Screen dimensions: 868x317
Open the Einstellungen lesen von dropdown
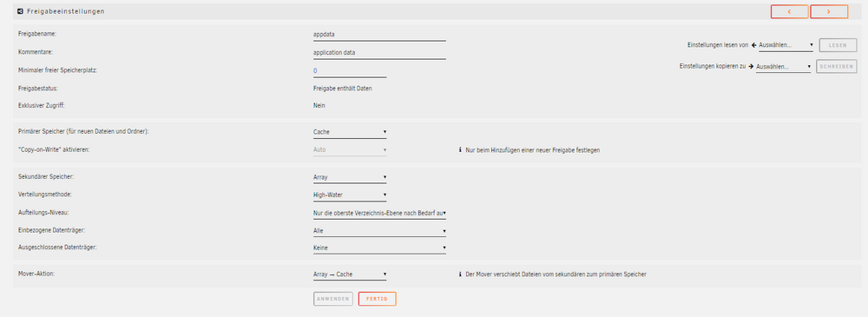point(786,45)
